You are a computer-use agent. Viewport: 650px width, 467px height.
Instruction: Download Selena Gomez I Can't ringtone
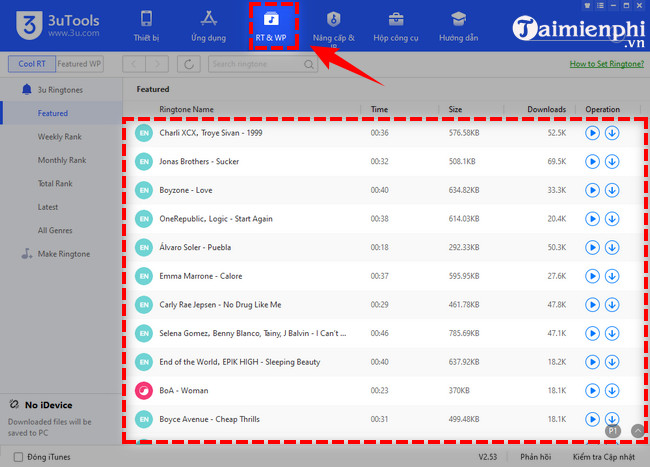(x=612, y=334)
